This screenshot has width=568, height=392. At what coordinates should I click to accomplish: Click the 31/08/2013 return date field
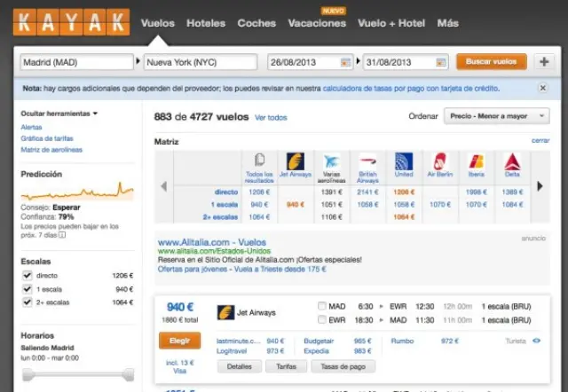406,62
